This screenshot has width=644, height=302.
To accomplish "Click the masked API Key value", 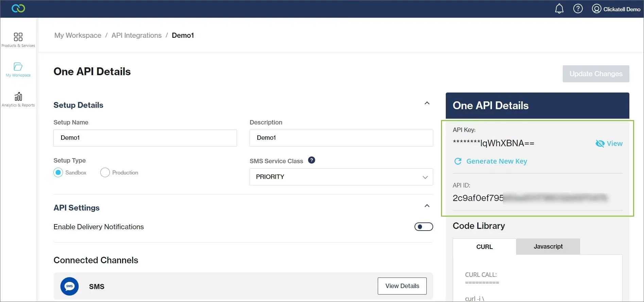I will tap(493, 143).
